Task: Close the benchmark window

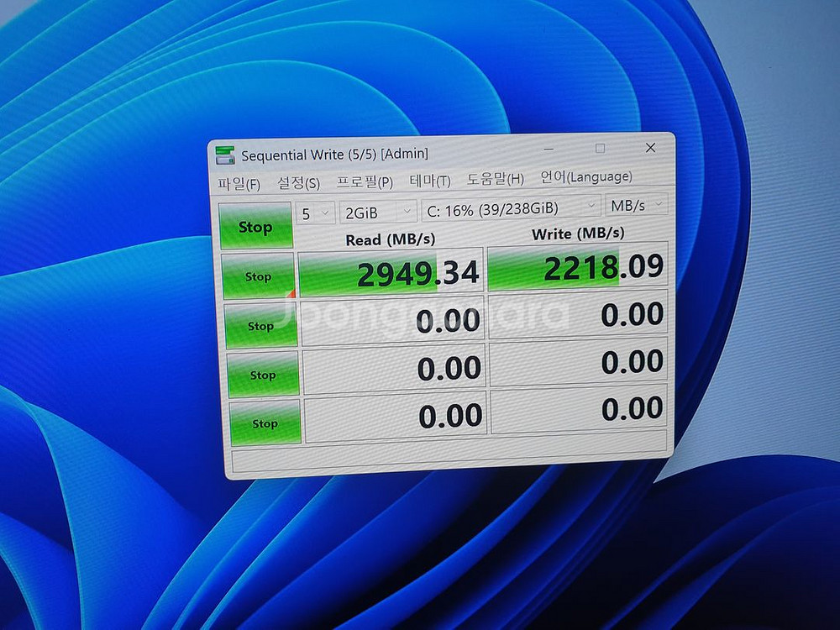Action: (650, 148)
